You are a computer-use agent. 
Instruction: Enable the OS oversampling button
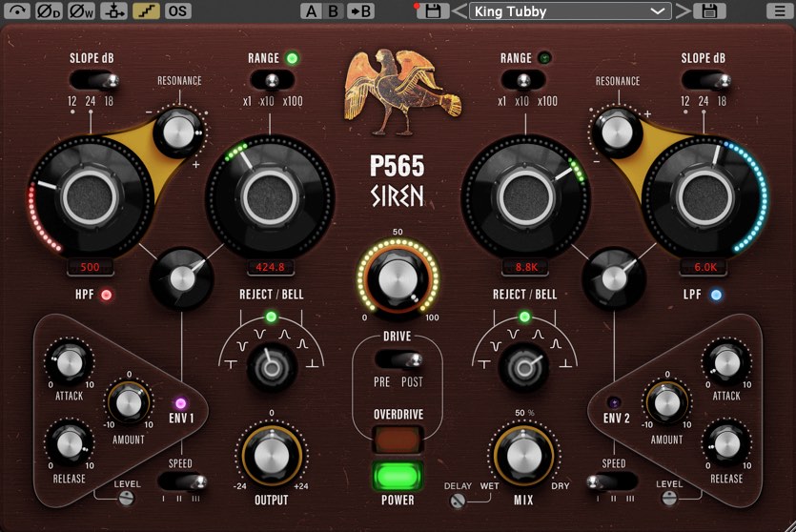[x=177, y=10]
